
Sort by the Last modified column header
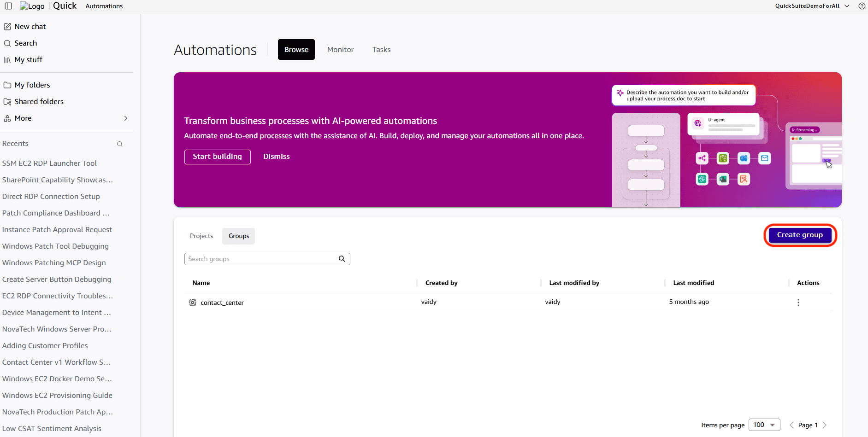[x=694, y=283]
